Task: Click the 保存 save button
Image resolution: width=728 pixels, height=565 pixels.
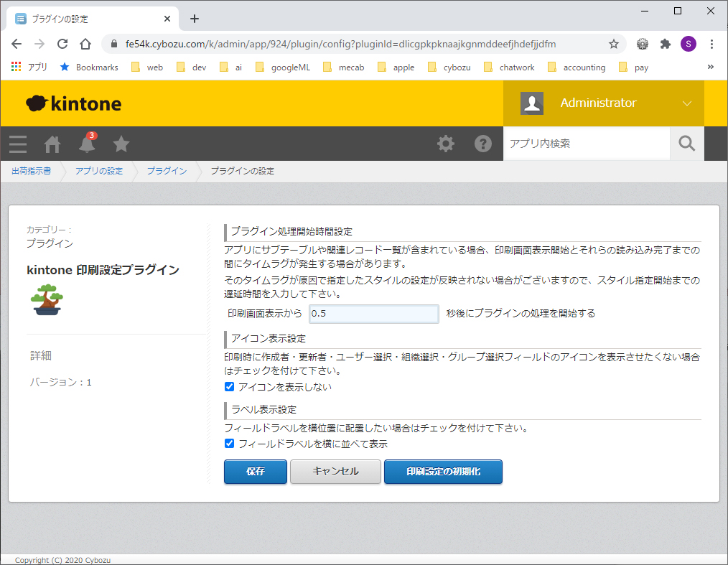Action: pyautogui.click(x=256, y=472)
